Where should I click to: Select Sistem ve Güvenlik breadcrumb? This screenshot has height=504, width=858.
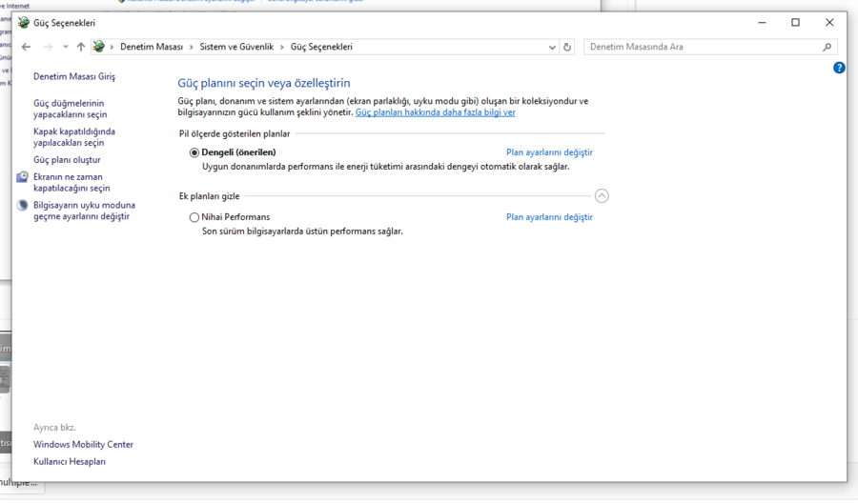236,47
